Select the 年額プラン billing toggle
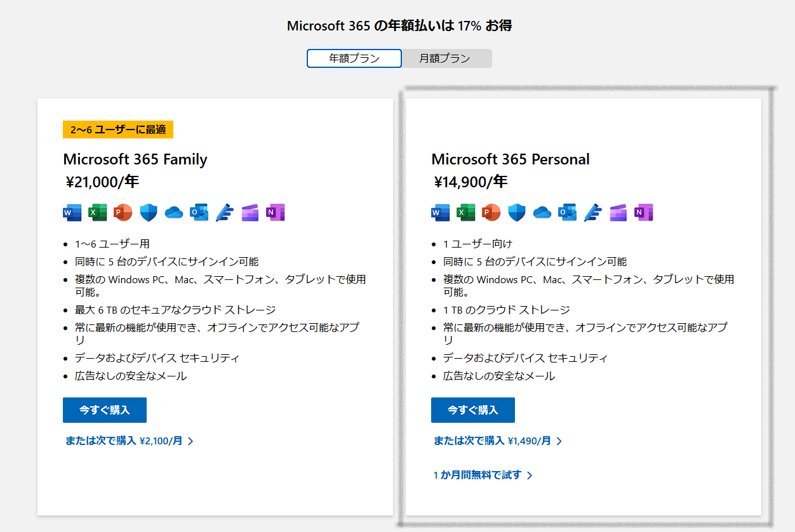This screenshot has width=795, height=532. tap(354, 58)
